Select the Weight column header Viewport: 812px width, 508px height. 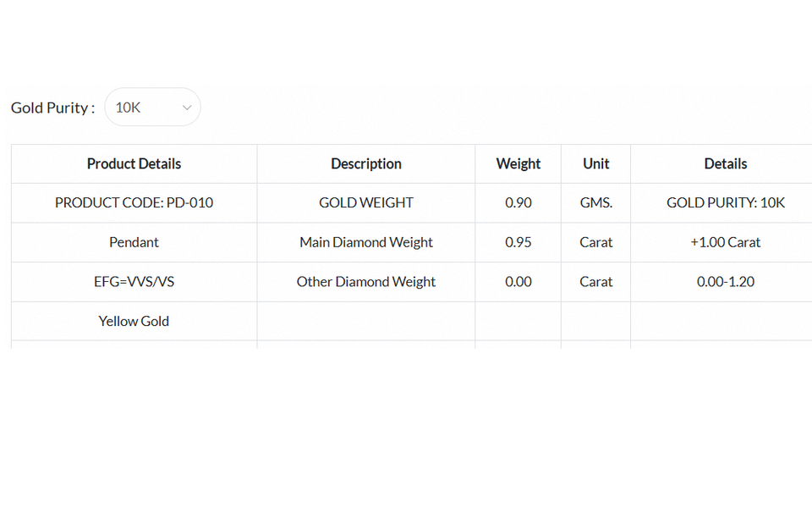(518, 163)
